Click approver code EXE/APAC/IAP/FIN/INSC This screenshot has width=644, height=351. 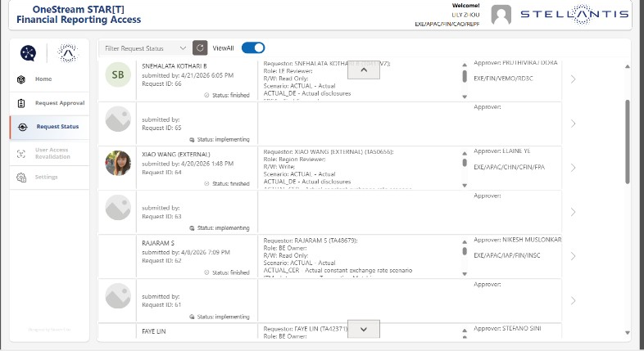507,255
